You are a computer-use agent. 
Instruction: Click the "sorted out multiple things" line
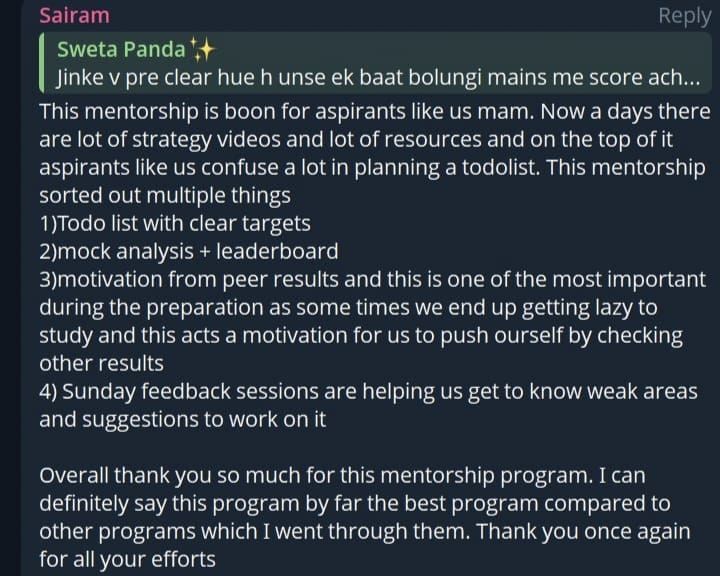[165, 194]
